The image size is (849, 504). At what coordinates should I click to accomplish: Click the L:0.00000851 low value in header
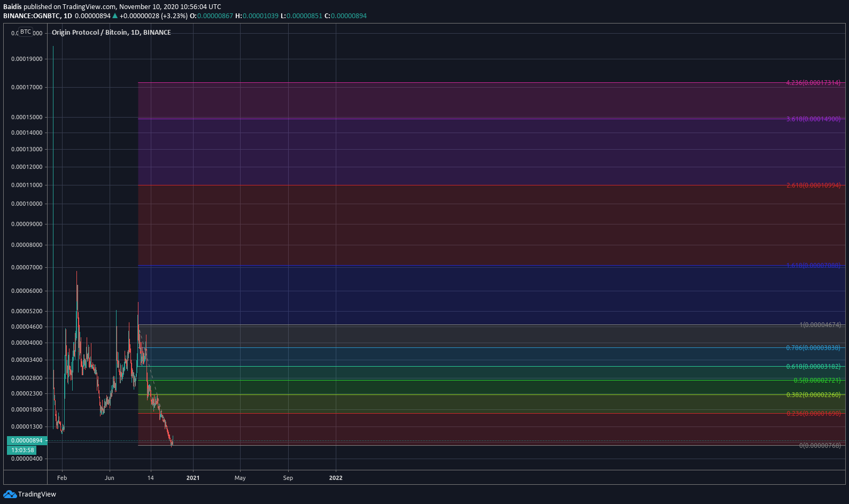[x=302, y=16]
